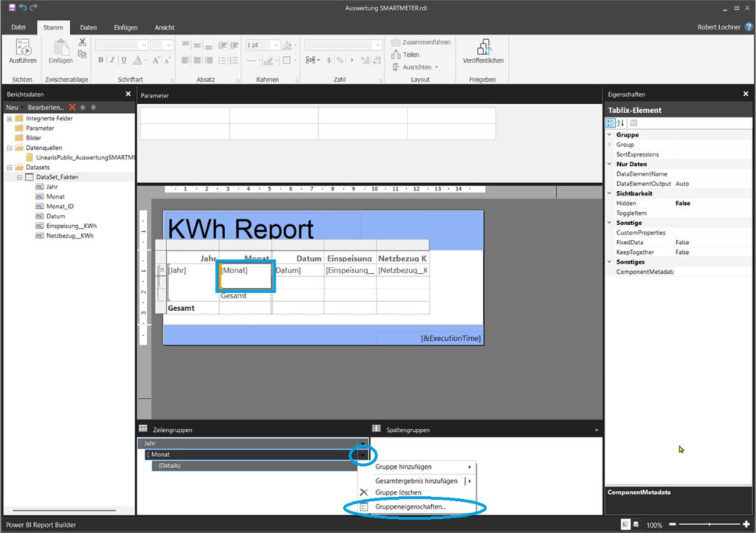Open the Monat row group dropdown arrow
Viewport: 756px width, 533px height.
[x=362, y=455]
